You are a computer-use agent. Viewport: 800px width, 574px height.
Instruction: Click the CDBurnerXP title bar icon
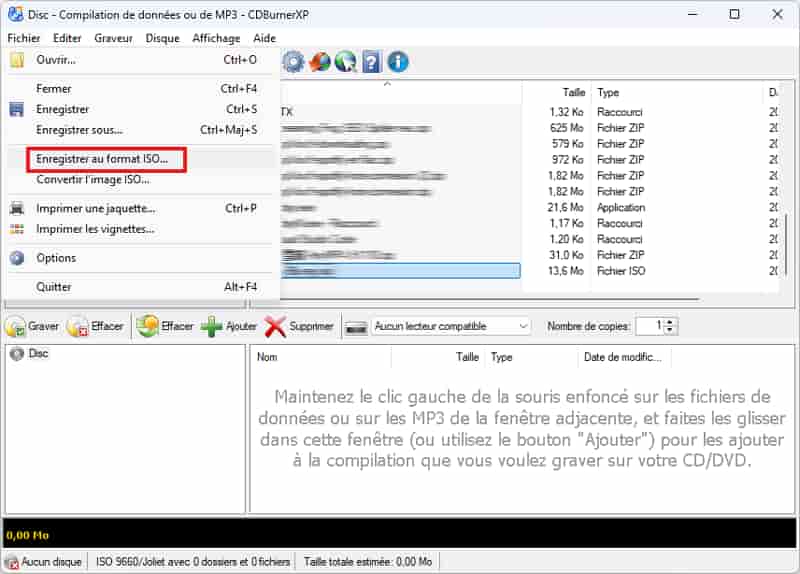click(x=15, y=14)
